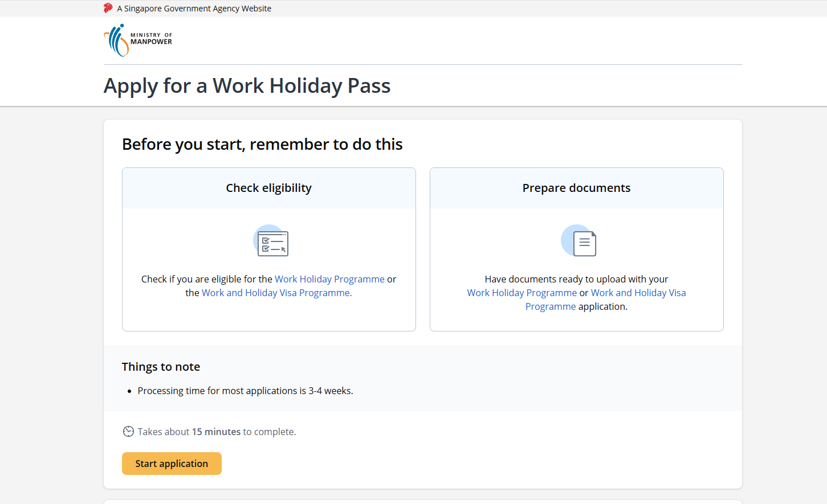Click the Ministry of Manpower logo
This screenshot has width=827, height=504.
[138, 40]
